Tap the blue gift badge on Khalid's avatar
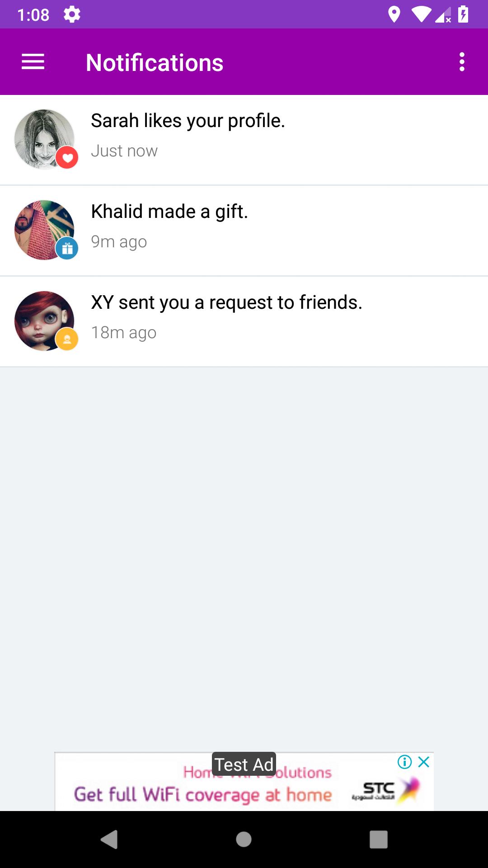The width and height of the screenshot is (488, 868). pyautogui.click(x=67, y=248)
